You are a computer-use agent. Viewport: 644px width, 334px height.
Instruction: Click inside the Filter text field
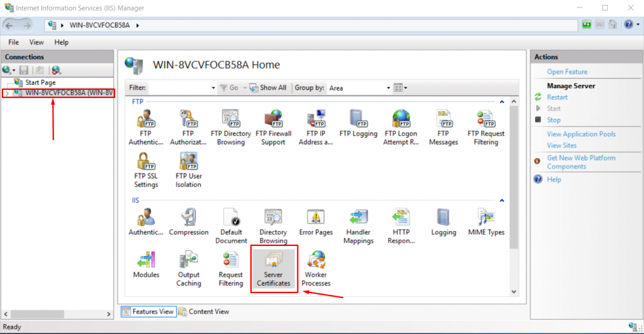[x=180, y=88]
